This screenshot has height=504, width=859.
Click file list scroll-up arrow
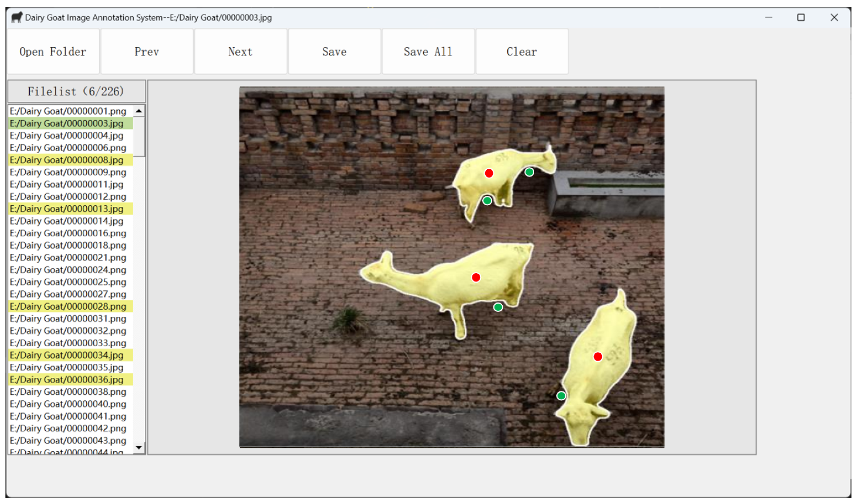point(139,111)
